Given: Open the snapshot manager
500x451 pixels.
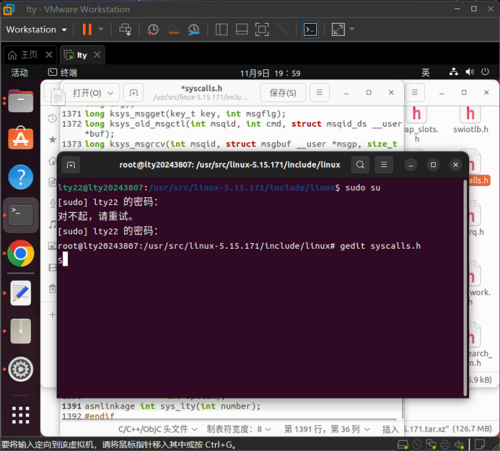Looking at the screenshot, I should click(194, 29).
